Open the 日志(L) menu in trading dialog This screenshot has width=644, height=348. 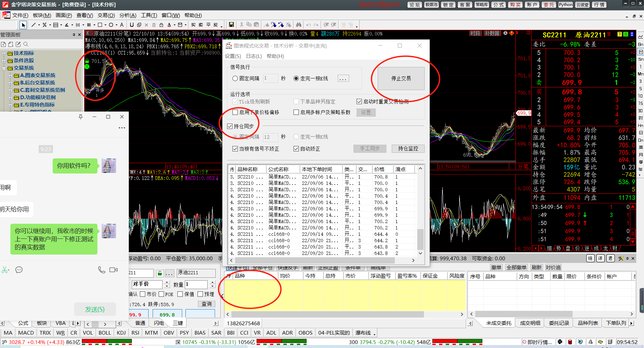(x=254, y=56)
